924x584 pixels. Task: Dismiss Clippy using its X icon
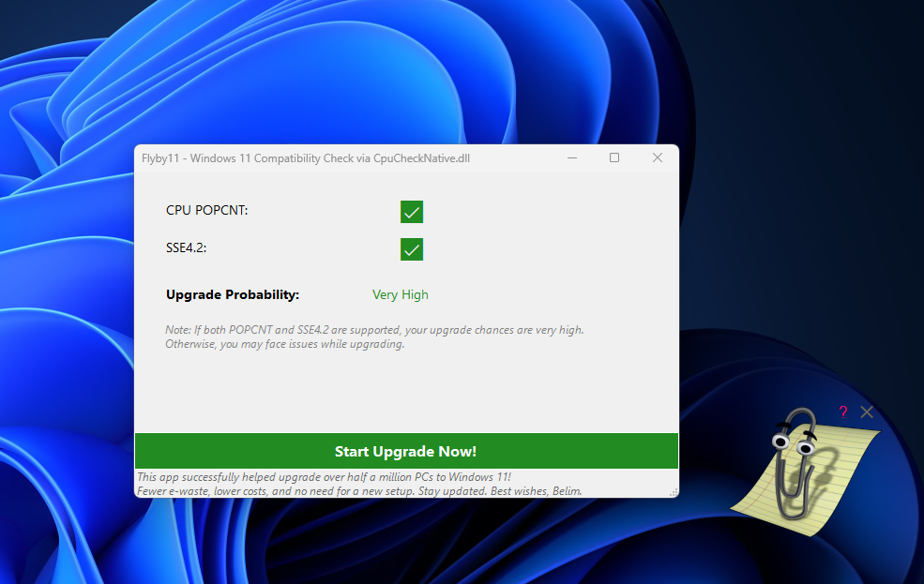[x=867, y=412]
